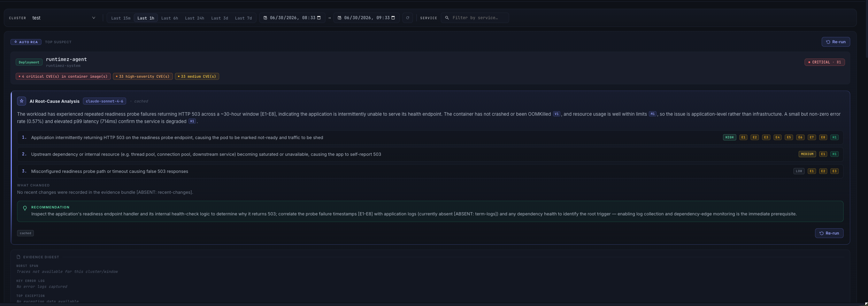Click the E8 tag on hypothesis 1
Image resolution: width=868 pixels, height=306 pixels.
click(x=823, y=138)
